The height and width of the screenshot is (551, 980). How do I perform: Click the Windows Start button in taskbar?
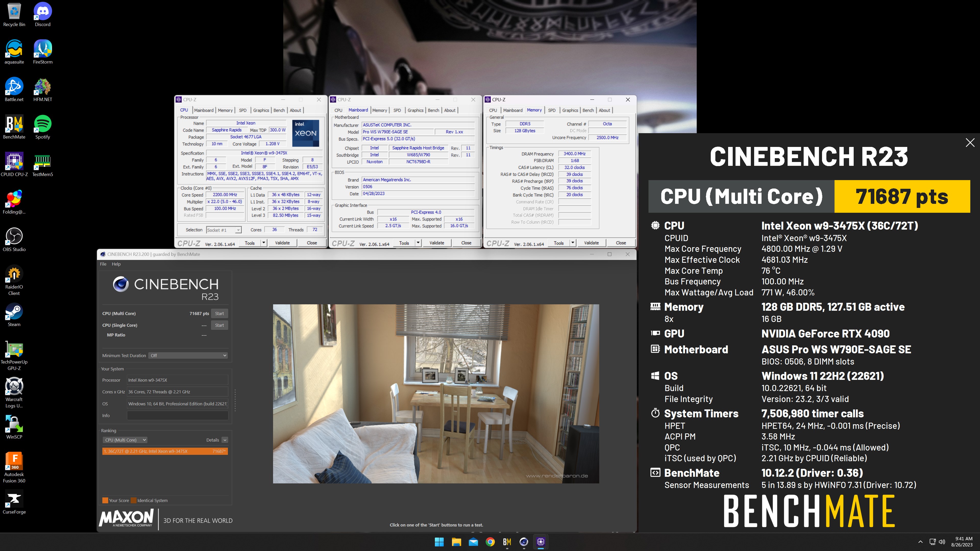click(439, 542)
